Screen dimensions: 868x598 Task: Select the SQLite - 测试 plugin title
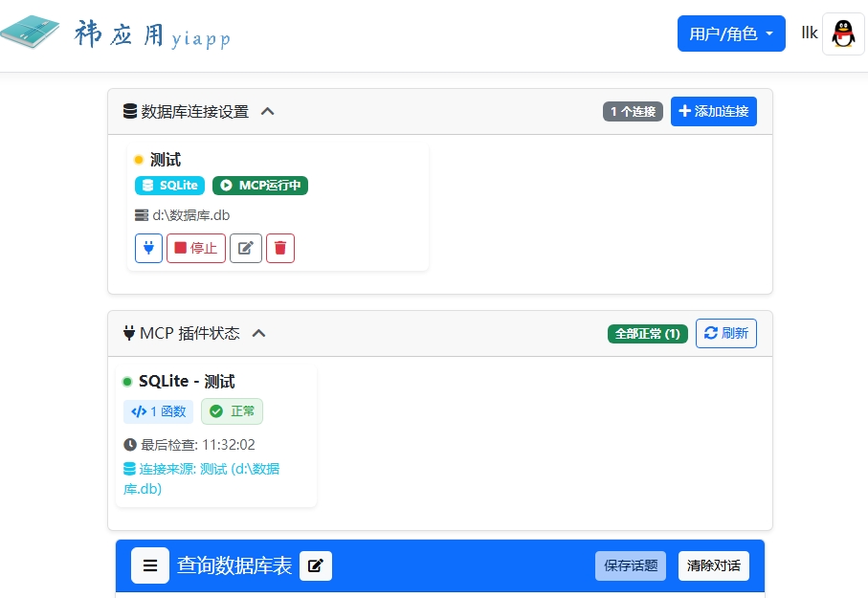187,382
